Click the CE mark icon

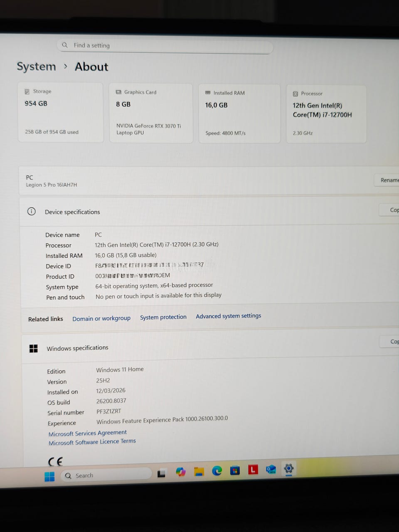[55, 461]
